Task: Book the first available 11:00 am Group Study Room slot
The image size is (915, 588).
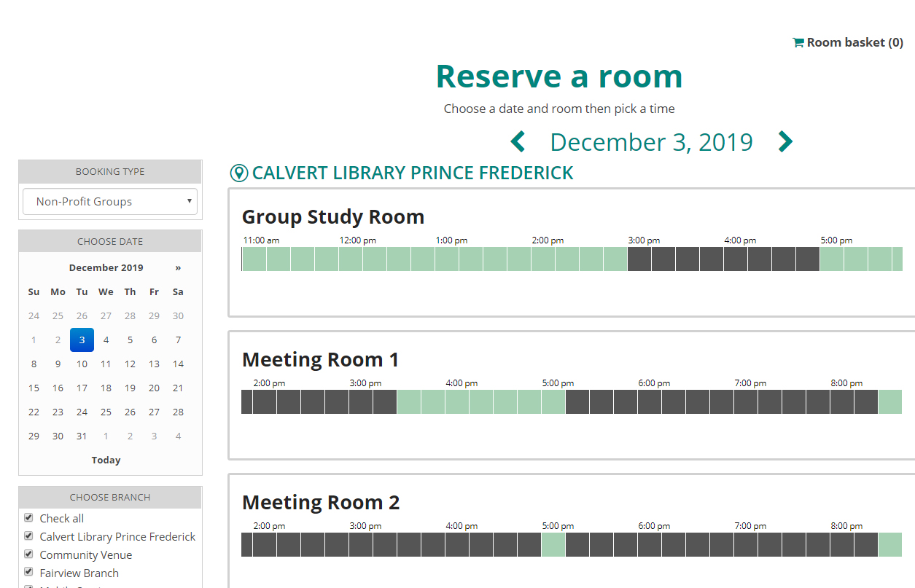Action: 254,259
